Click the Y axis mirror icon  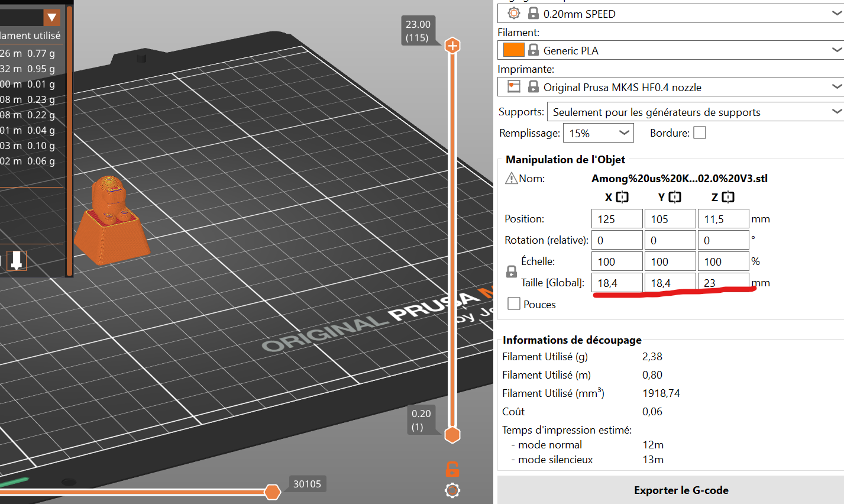pos(675,198)
